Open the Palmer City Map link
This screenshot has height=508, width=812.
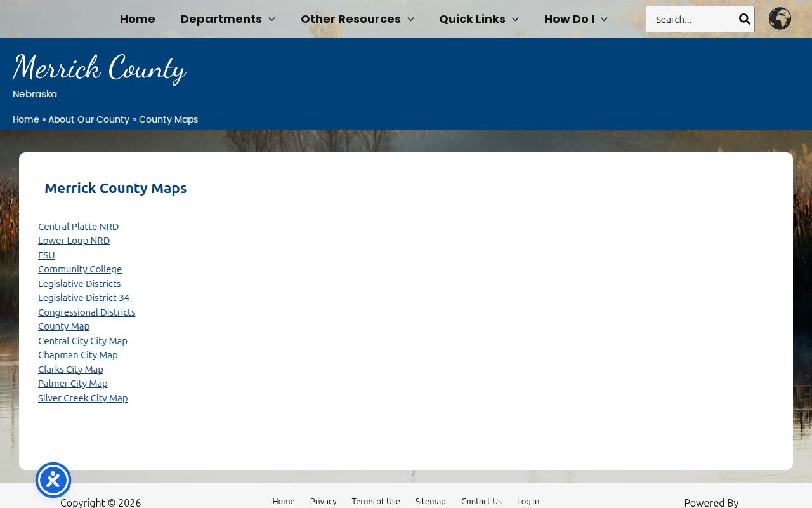coord(73,384)
